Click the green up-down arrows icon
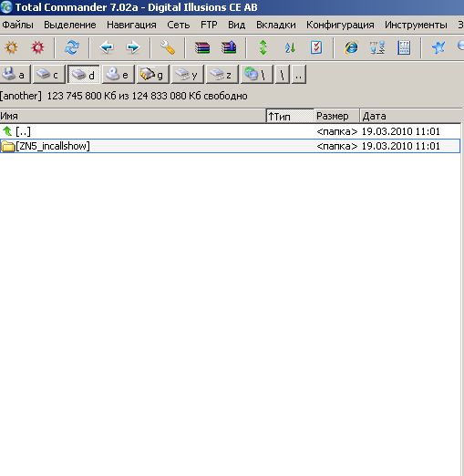The height and width of the screenshot is (476, 464). (x=263, y=47)
